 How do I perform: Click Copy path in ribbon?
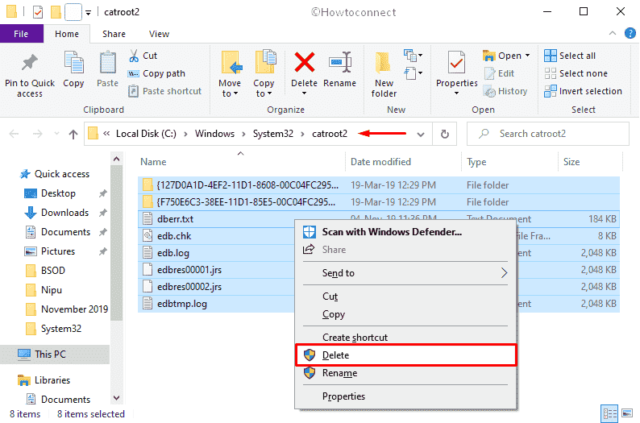coord(156,73)
